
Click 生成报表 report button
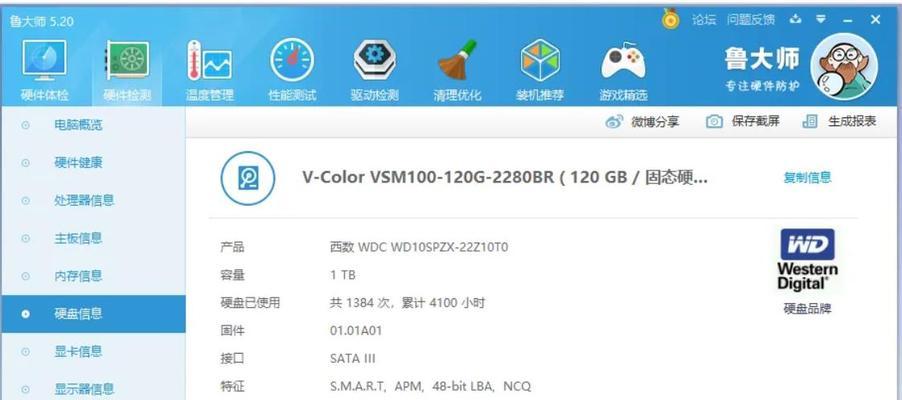click(x=839, y=121)
